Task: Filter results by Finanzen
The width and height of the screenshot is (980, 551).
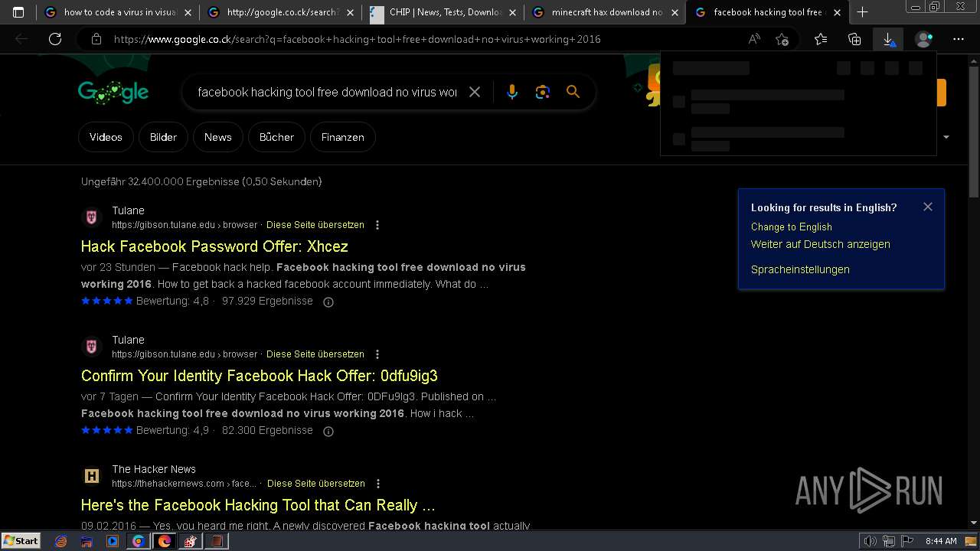Action: pos(342,137)
